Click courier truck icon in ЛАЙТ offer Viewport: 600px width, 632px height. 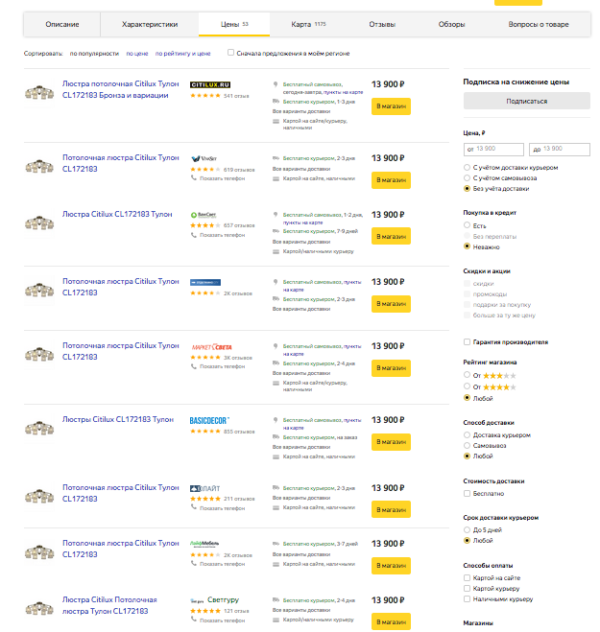(276, 488)
